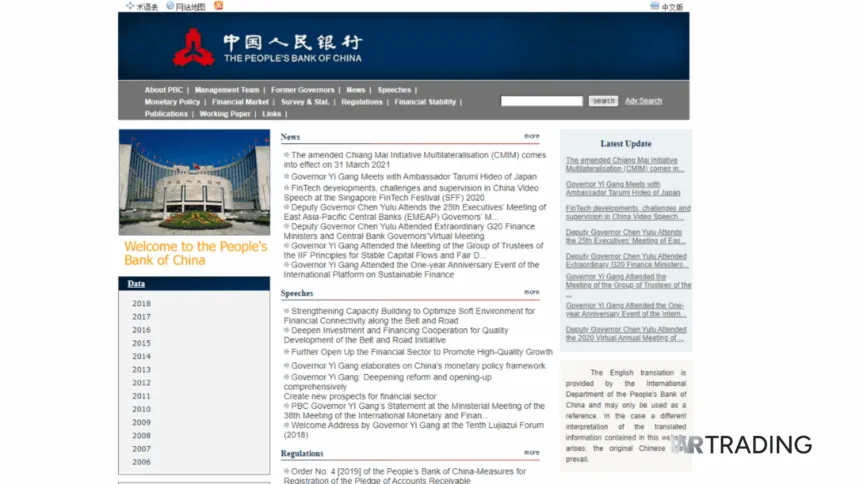Click the orange RSS feed icon
Screen dimensions: 860x484
219,6
